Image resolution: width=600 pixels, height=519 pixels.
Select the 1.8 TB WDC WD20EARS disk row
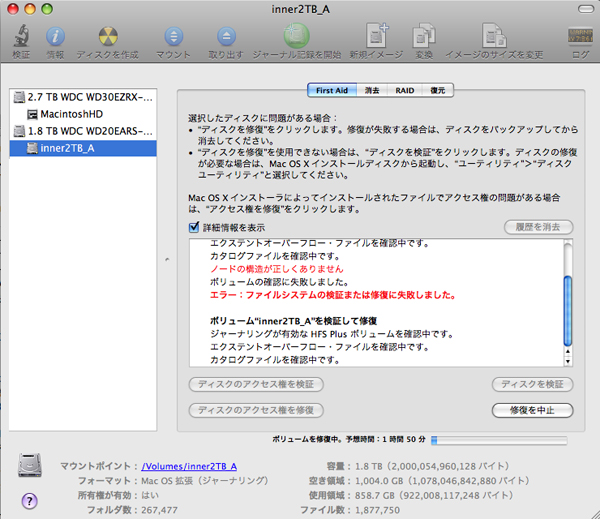(83, 131)
